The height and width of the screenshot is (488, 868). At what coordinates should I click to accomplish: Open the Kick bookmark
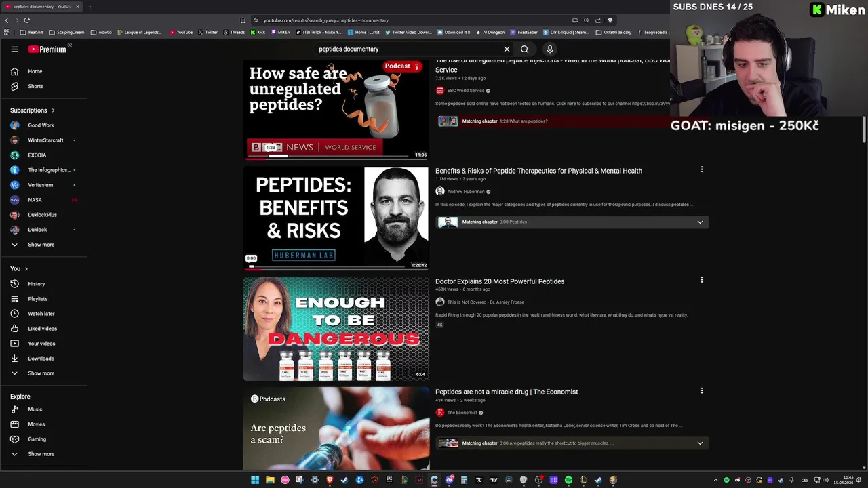[x=257, y=32]
